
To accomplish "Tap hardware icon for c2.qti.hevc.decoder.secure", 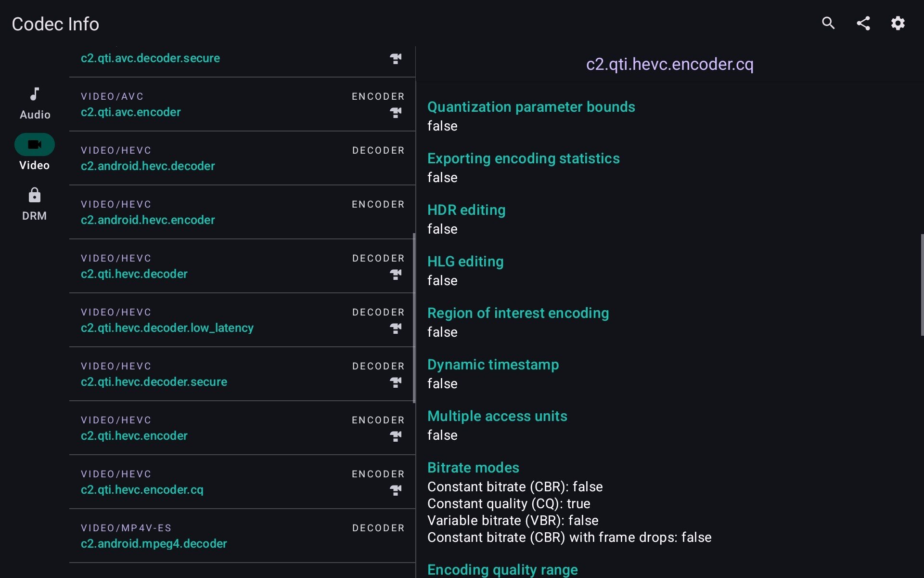I will (x=396, y=382).
